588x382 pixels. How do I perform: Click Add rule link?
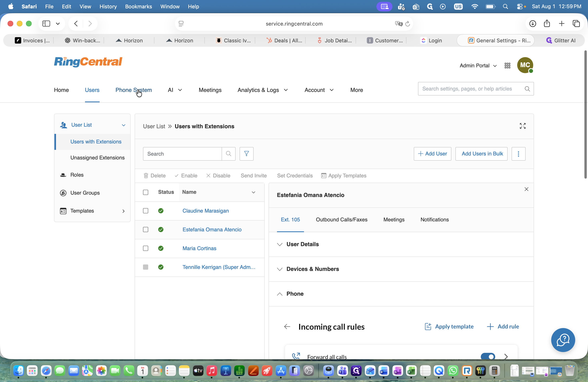coord(503,326)
